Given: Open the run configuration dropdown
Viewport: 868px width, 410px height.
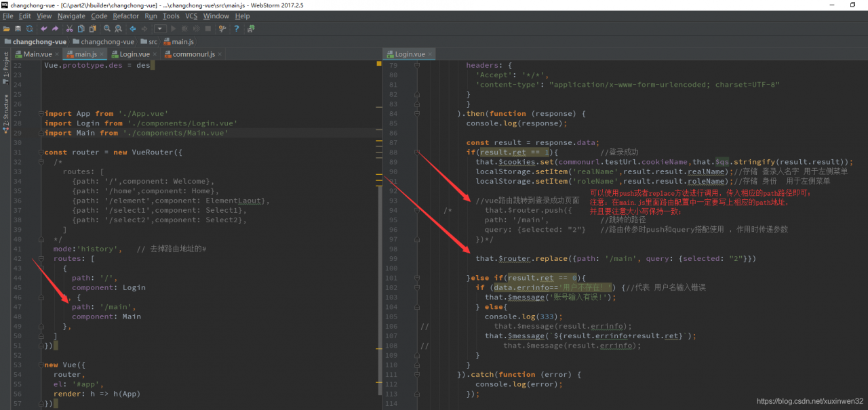Looking at the screenshot, I should pos(159,29).
